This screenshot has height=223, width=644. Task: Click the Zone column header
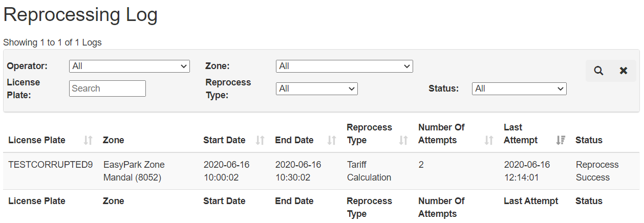point(114,140)
